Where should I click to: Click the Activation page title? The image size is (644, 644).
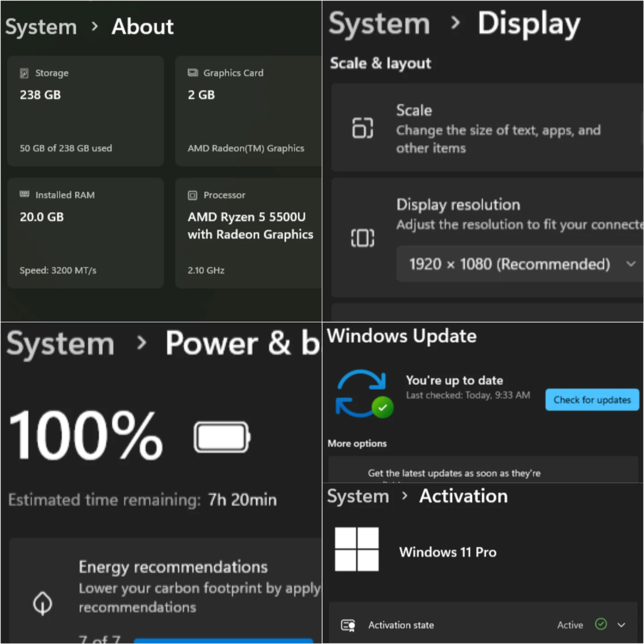tap(464, 496)
